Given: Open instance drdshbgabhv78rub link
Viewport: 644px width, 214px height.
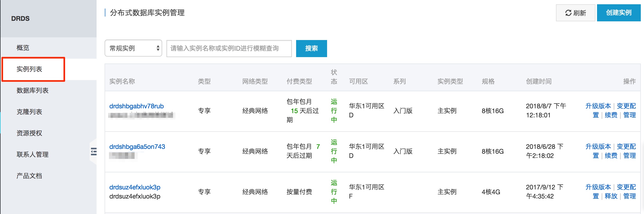Looking at the screenshot, I should [137, 106].
